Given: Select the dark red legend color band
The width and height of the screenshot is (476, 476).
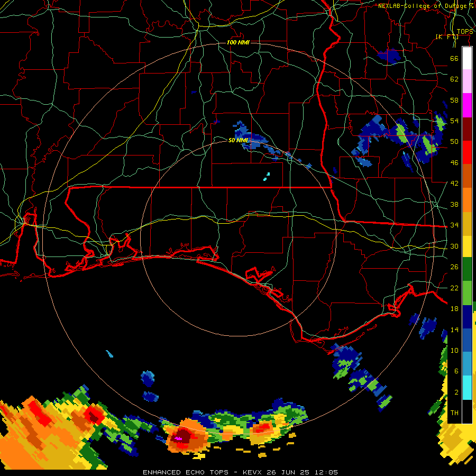Looking at the screenshot, I should 467,129.
